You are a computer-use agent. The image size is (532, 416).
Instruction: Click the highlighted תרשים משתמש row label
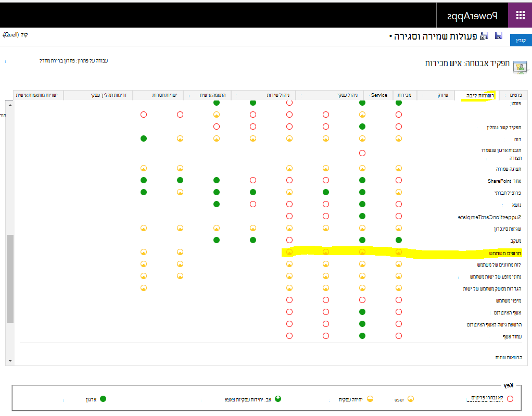(x=505, y=253)
